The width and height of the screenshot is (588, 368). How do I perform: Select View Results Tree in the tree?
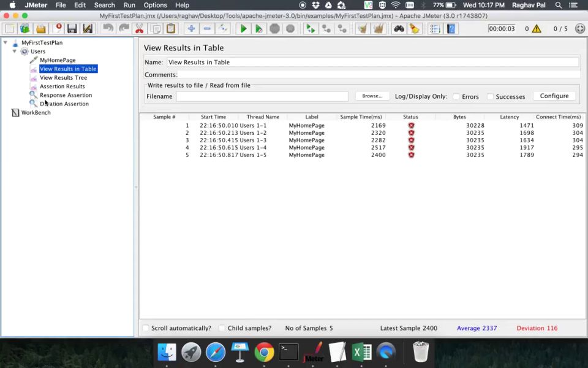(x=63, y=78)
